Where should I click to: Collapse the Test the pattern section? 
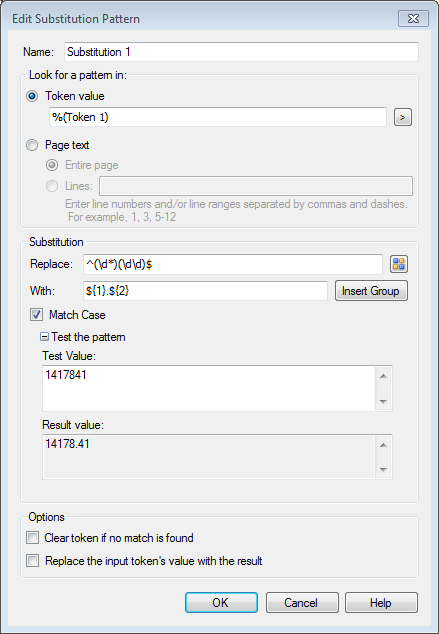click(x=44, y=337)
